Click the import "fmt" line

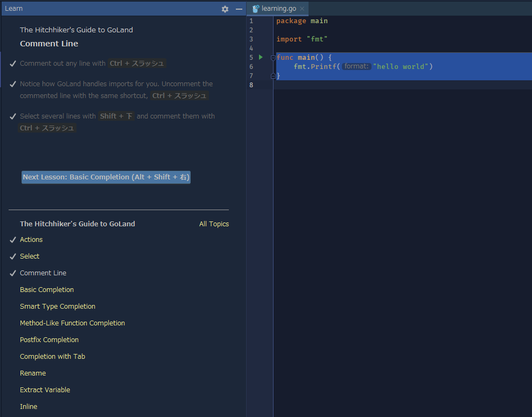(x=302, y=39)
